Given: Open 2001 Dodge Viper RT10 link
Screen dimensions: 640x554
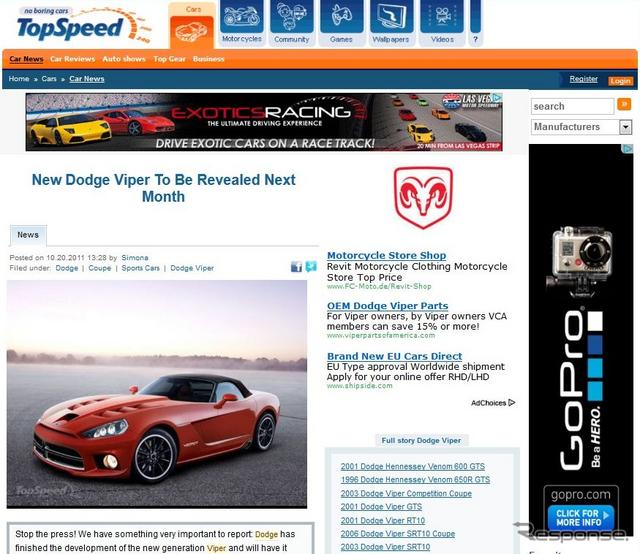Looking at the screenshot, I should pos(382,521).
